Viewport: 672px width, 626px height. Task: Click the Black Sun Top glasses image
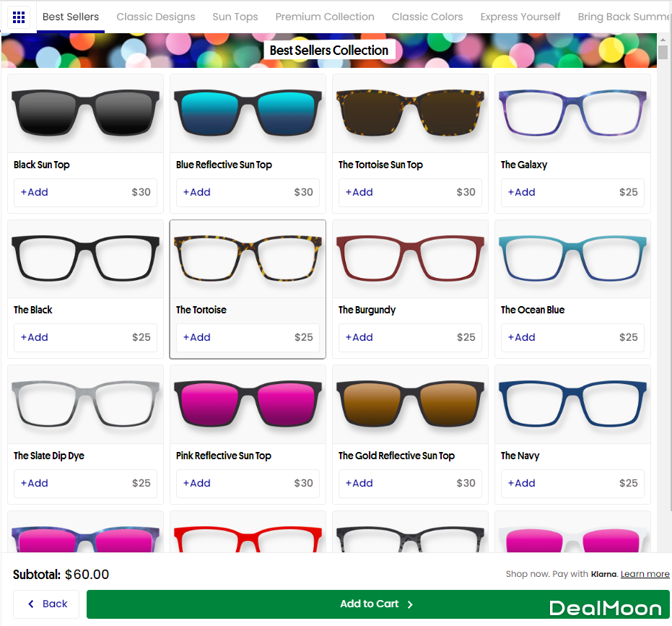pos(85,113)
